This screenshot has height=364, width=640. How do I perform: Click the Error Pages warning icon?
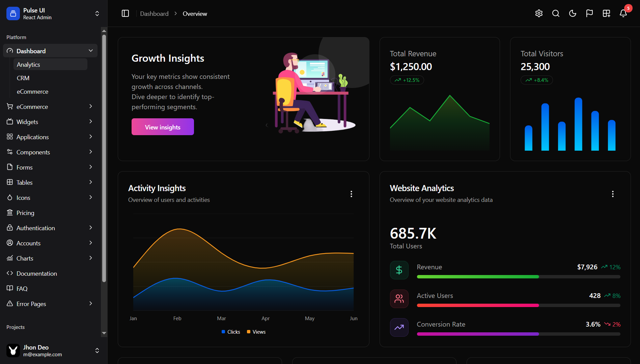pyautogui.click(x=10, y=303)
